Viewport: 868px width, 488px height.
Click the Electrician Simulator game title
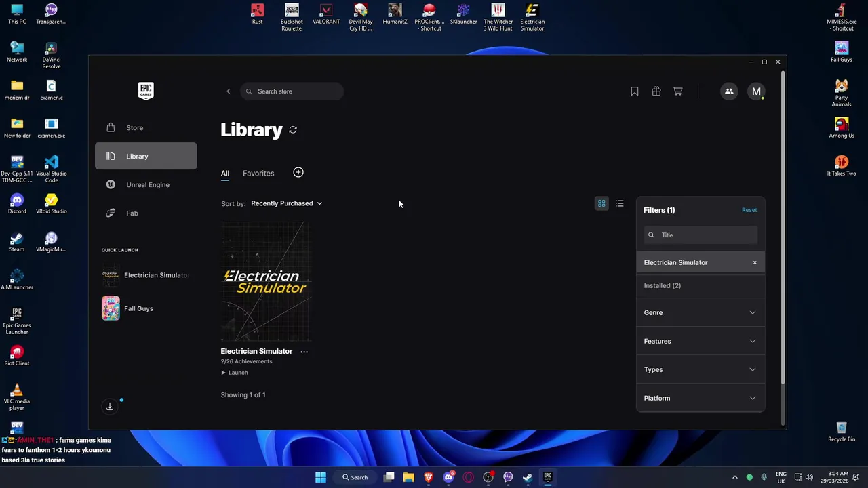tap(256, 351)
